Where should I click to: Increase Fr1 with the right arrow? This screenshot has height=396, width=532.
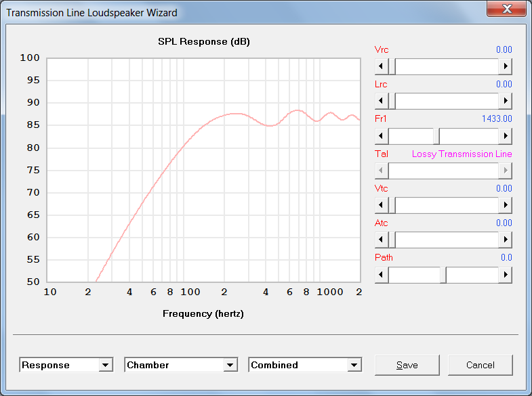(x=505, y=136)
